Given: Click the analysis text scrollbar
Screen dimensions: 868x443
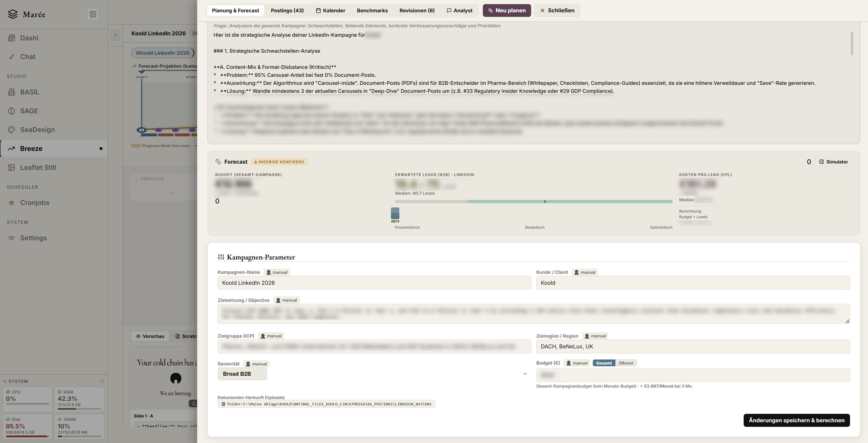Looking at the screenshot, I should pos(852,44).
